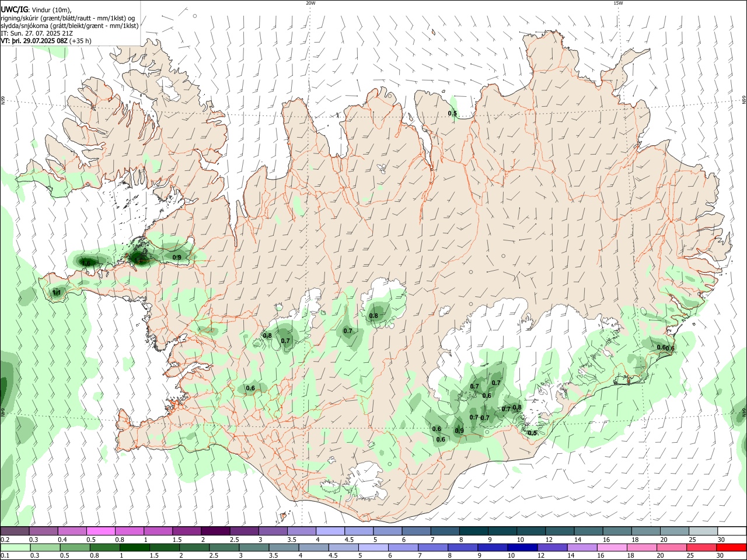Screen dimensions: 747x560
Task: Select the 'VT: þri. 29.07.2025 08Z (+35 h)' line
Action: 46,41
